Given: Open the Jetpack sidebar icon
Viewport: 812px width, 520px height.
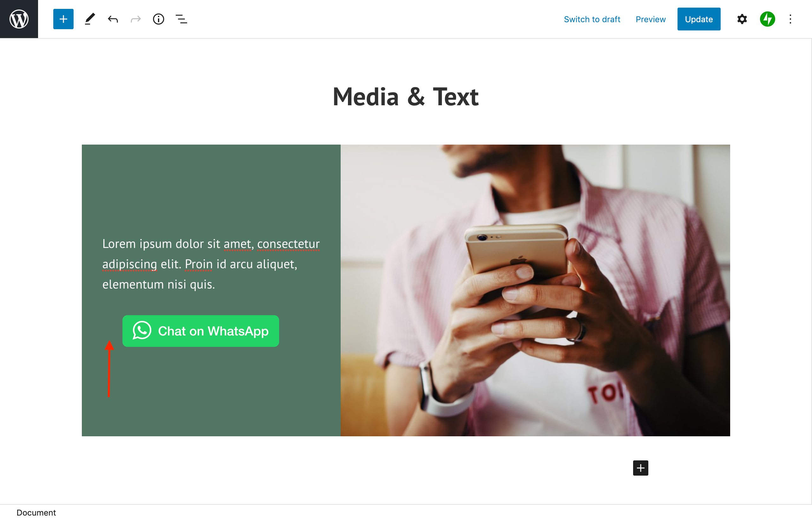Looking at the screenshot, I should point(767,19).
